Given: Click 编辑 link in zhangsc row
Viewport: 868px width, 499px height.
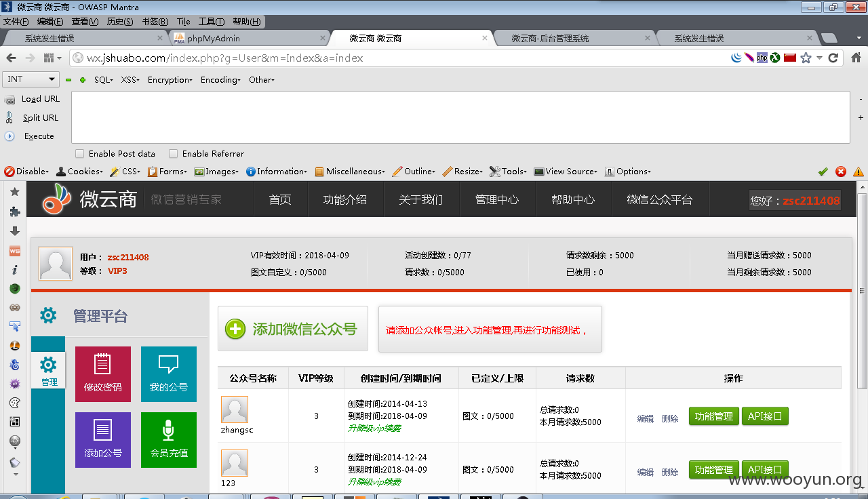Looking at the screenshot, I should click(646, 419).
